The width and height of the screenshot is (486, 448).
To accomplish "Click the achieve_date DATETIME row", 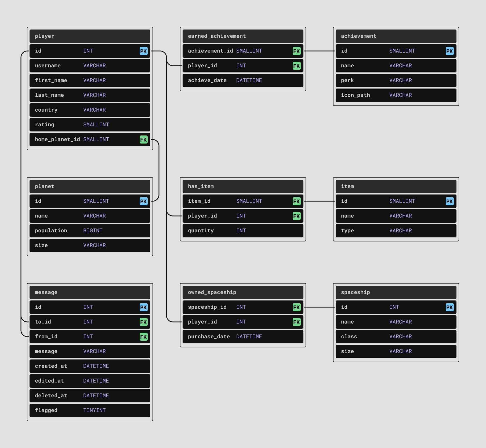I will click(243, 80).
